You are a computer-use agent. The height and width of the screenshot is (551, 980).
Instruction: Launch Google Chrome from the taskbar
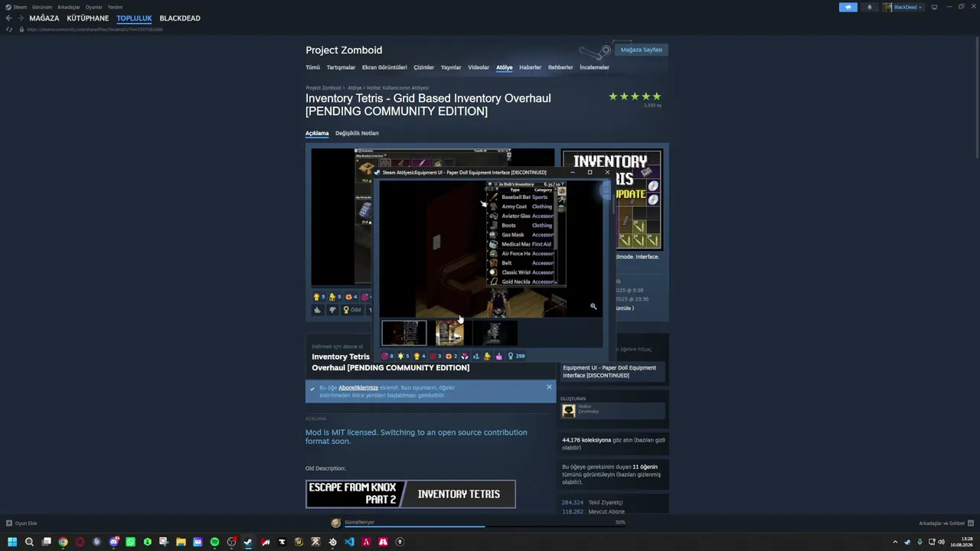pyautogui.click(x=63, y=542)
